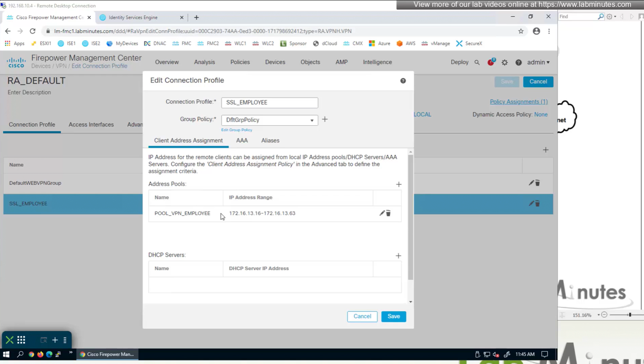Open the Windows Start menu
The height and width of the screenshot is (364, 644).
6,354
